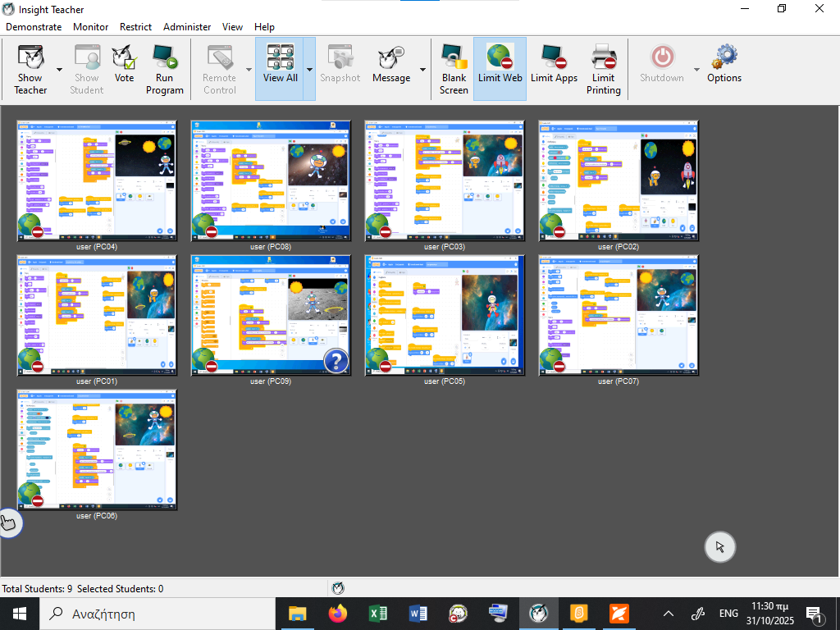Open the Restrict menu

click(x=135, y=26)
